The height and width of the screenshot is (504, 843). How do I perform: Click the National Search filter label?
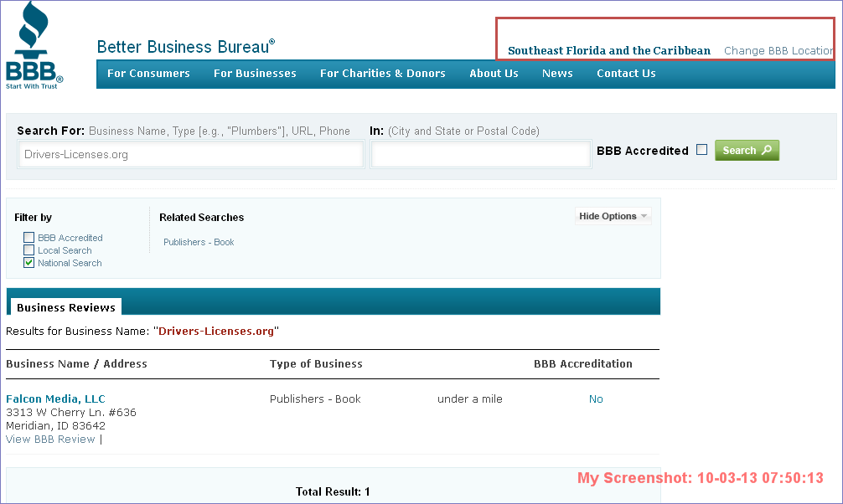coord(70,263)
